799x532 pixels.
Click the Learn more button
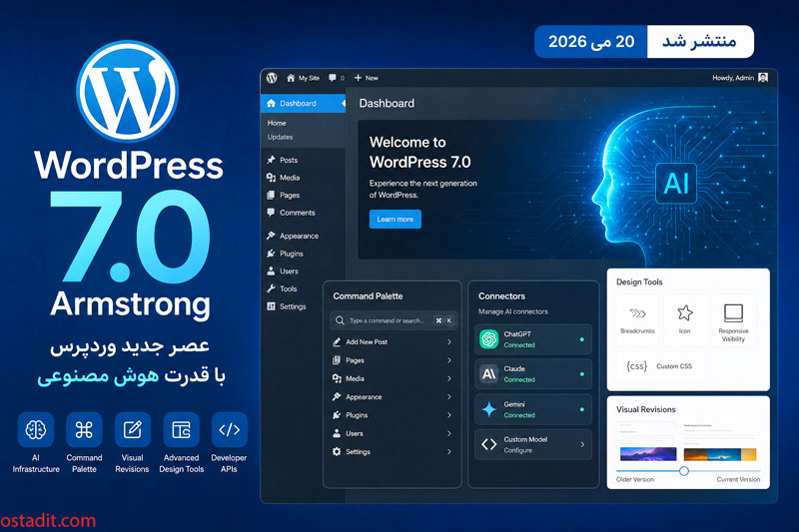(x=396, y=219)
